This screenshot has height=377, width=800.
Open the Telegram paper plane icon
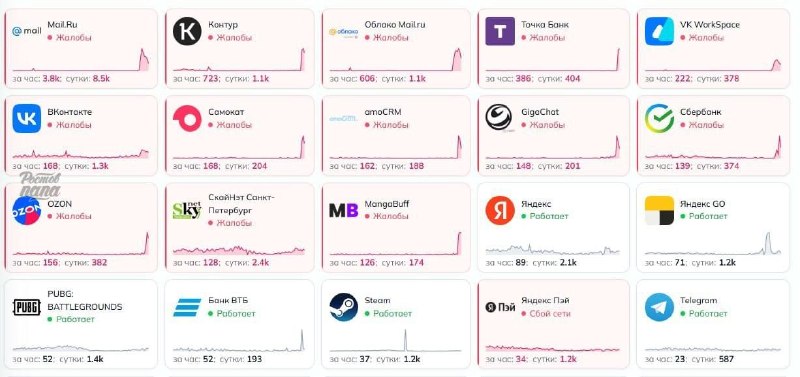click(659, 307)
